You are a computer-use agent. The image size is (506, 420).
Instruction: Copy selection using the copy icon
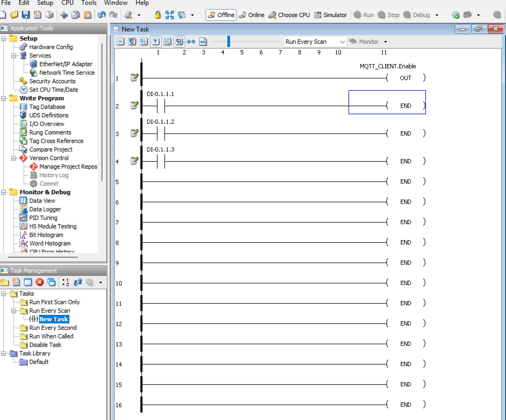76,15
